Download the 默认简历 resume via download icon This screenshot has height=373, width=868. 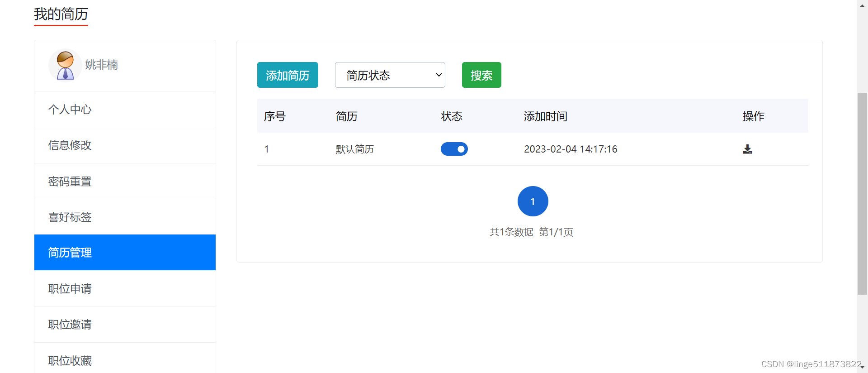(747, 149)
